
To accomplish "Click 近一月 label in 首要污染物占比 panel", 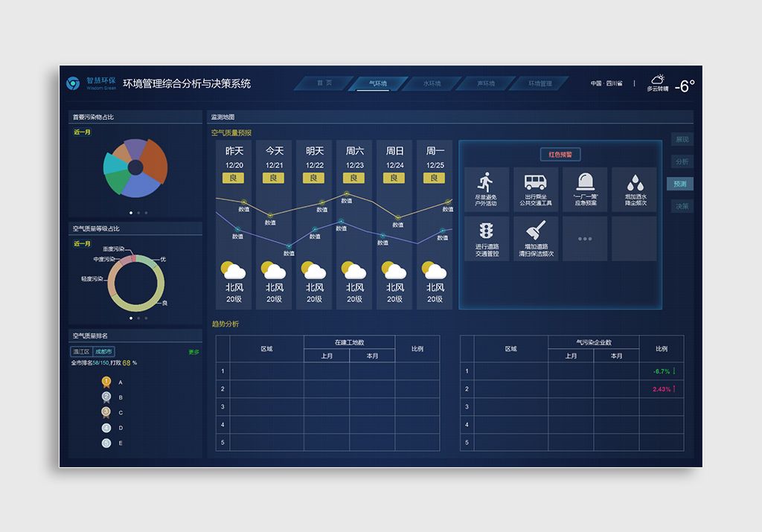I will coord(82,132).
